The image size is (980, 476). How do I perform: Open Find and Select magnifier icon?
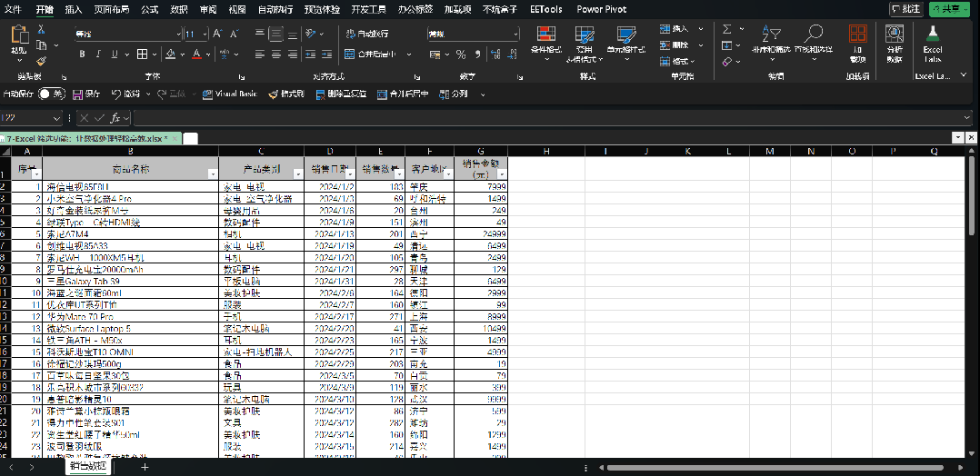tap(813, 34)
